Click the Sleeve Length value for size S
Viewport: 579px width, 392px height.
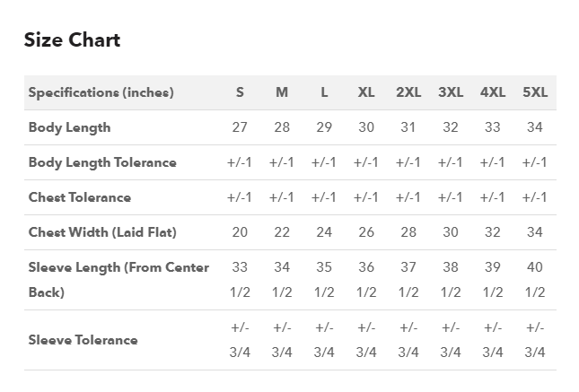click(240, 279)
